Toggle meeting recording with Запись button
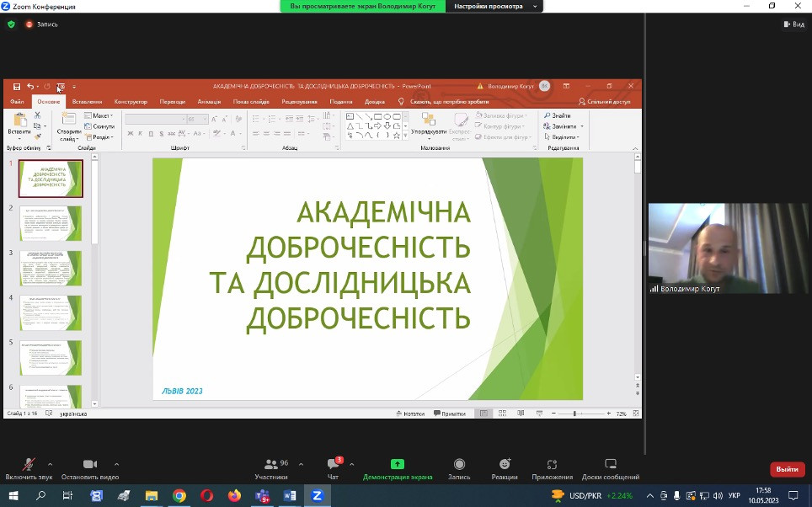The image size is (812, 507). (x=459, y=465)
